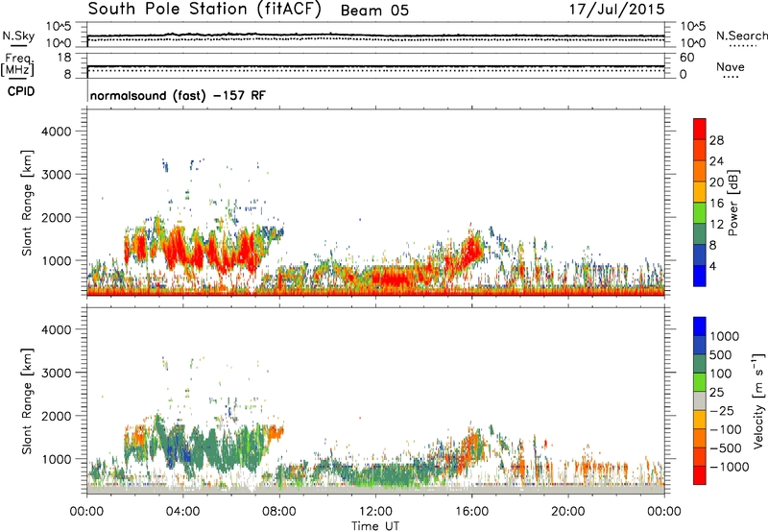Select the 'CPID' label

click(x=20, y=91)
